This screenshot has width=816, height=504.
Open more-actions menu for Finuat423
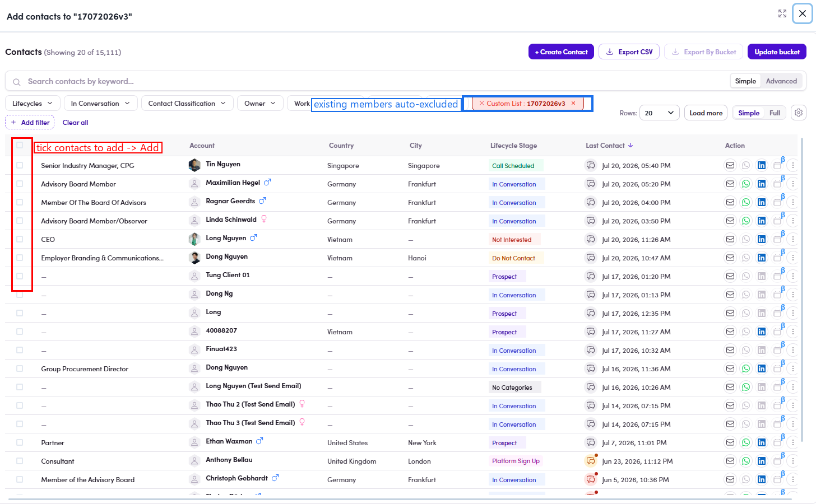tap(793, 350)
